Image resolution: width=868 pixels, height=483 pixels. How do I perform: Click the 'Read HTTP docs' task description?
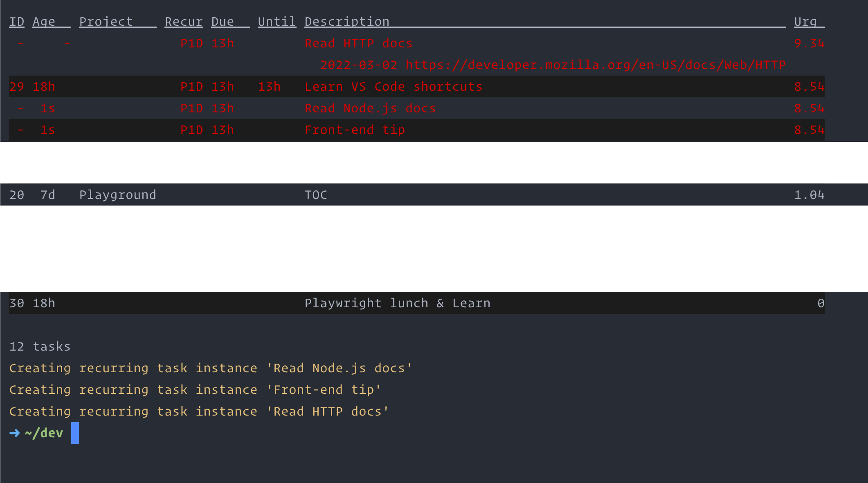(x=358, y=43)
